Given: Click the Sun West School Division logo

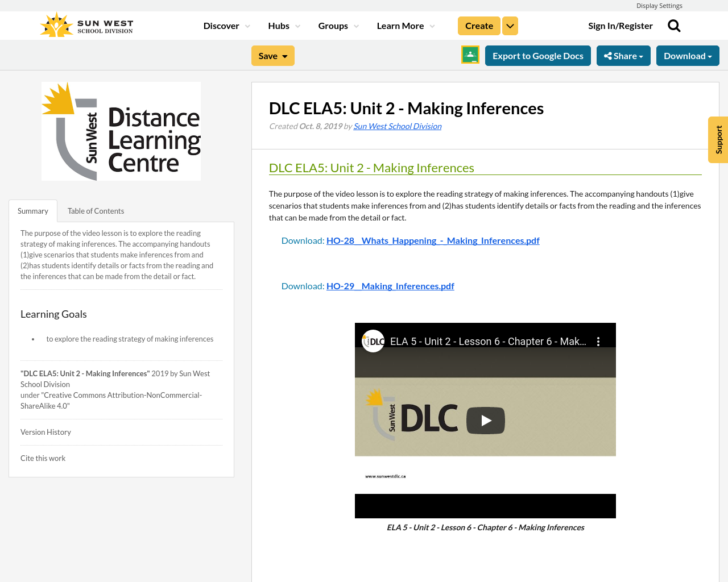Looking at the screenshot, I should point(86,24).
